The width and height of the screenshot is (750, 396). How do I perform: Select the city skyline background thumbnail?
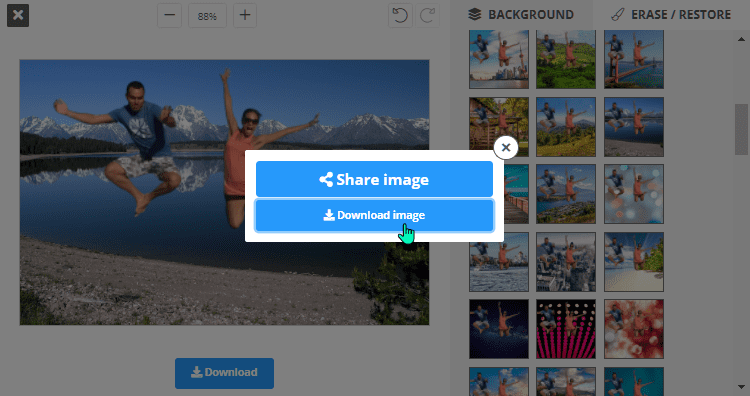pos(499,59)
